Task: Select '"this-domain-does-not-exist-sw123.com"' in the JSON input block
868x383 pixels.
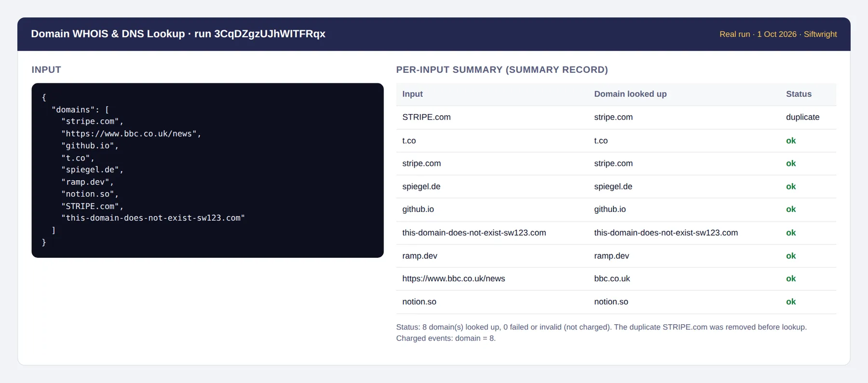Action: tap(153, 218)
